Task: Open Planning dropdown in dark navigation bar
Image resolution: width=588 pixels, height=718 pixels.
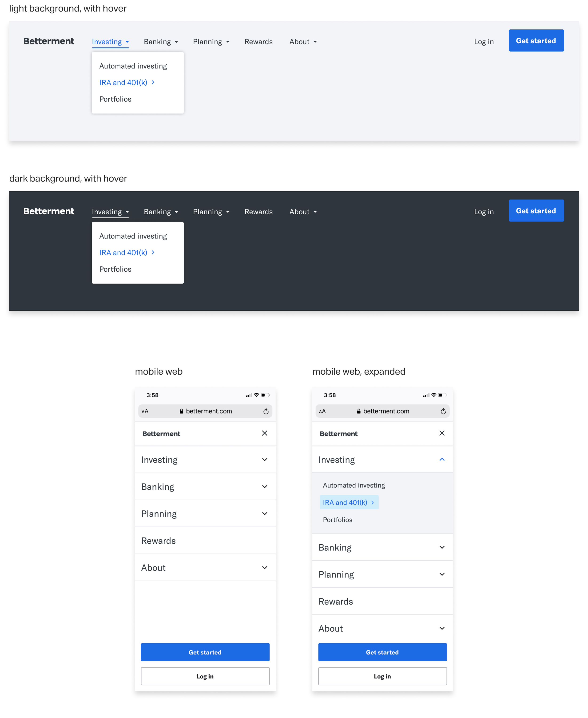Action: pos(211,212)
